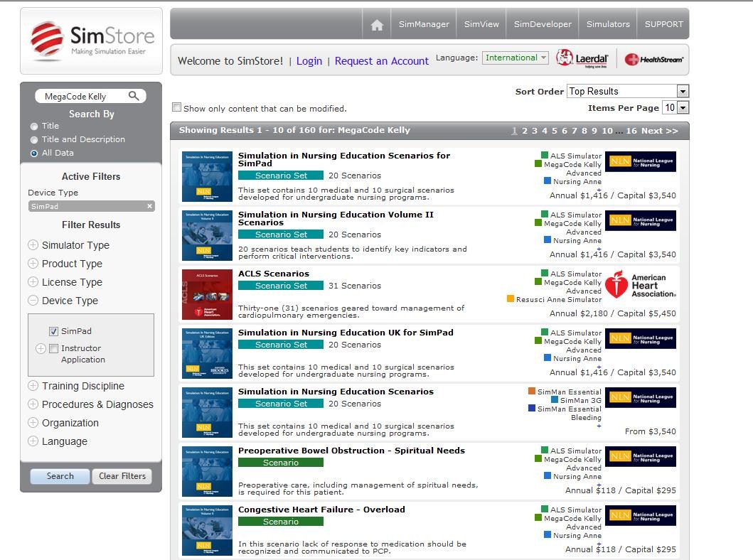Image resolution: width=753 pixels, height=560 pixels.
Task: Open Preoperative Bowel Obstruction - Spiritual Needs
Action: coord(351,451)
